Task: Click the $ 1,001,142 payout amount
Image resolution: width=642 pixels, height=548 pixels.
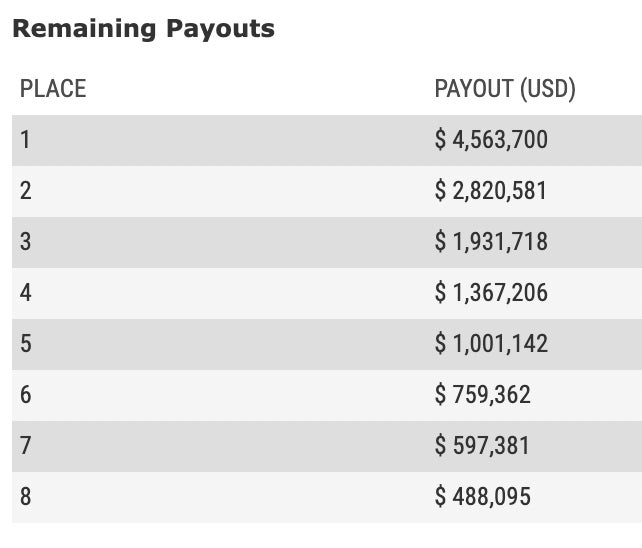Action: [491, 344]
